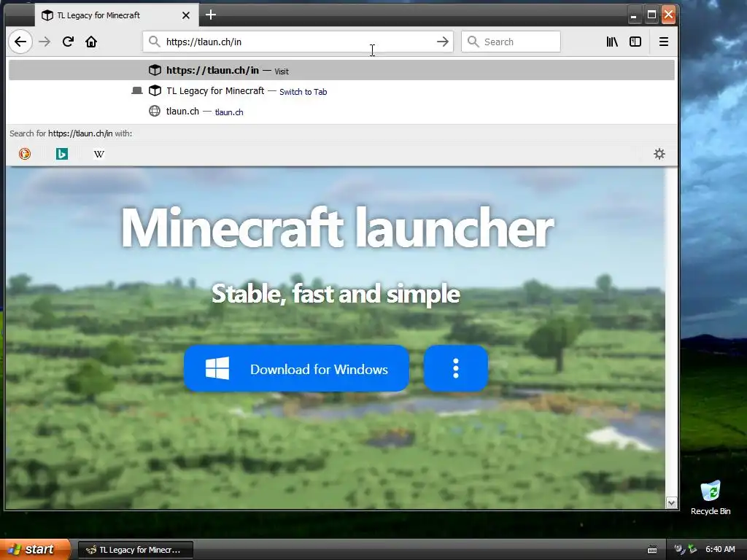This screenshot has width=747, height=560.
Task: Go back to the previous page
Action: click(20, 42)
